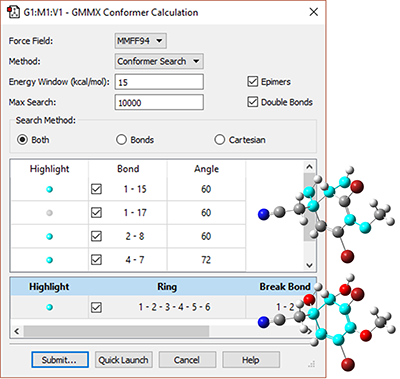
Task: Close the GMMX Conformer Calculation dialog
Action: (x=313, y=12)
